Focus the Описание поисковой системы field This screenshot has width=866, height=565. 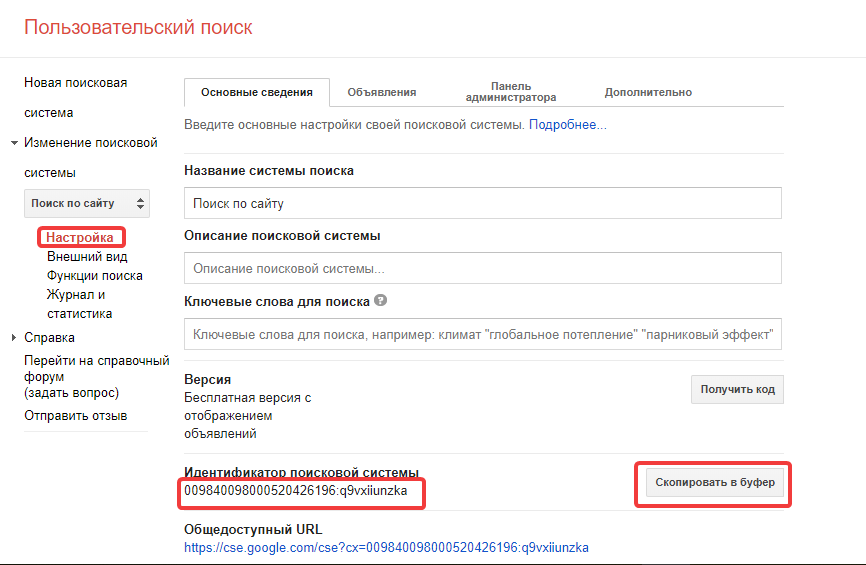coord(483,268)
